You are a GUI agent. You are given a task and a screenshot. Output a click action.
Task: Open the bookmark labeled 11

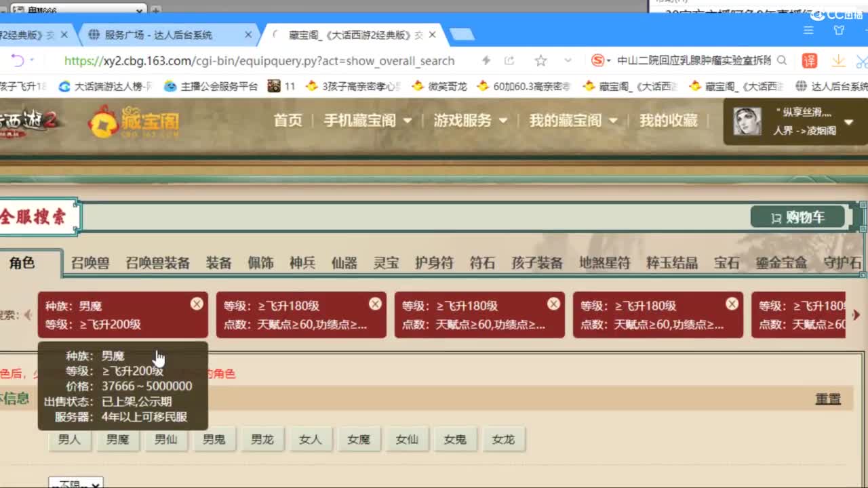pyautogui.click(x=282, y=86)
